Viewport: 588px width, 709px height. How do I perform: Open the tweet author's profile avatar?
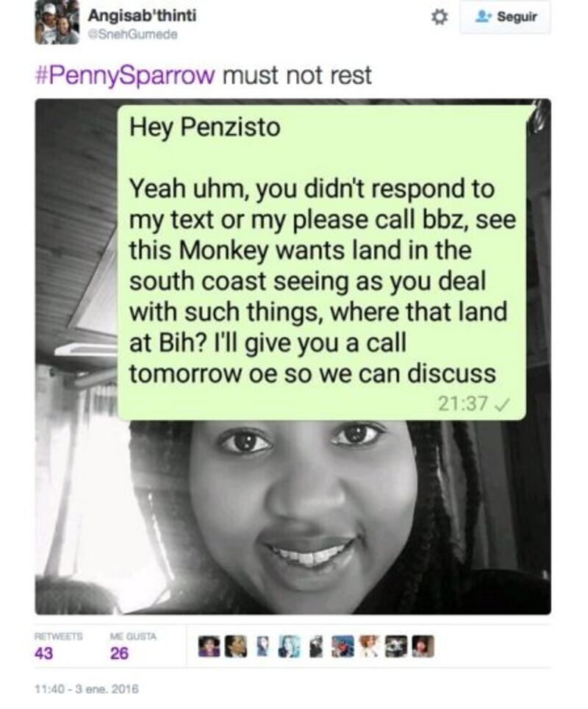point(57,22)
